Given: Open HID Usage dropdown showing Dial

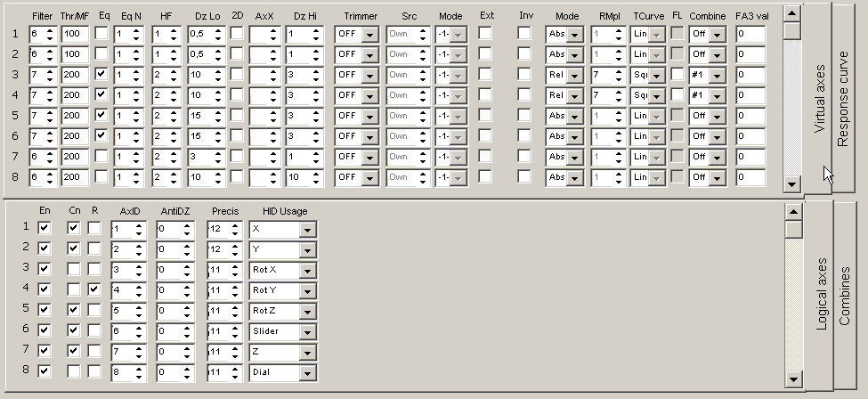Looking at the screenshot, I should [x=308, y=373].
